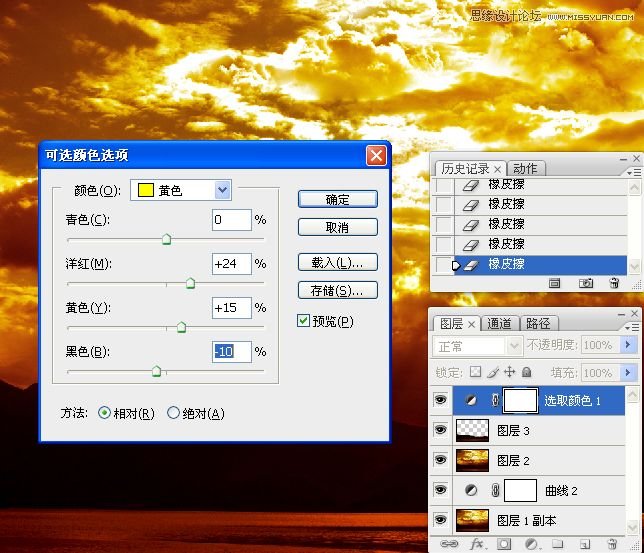Switch to the 通道 tab
This screenshot has height=553, width=644.
point(499,324)
